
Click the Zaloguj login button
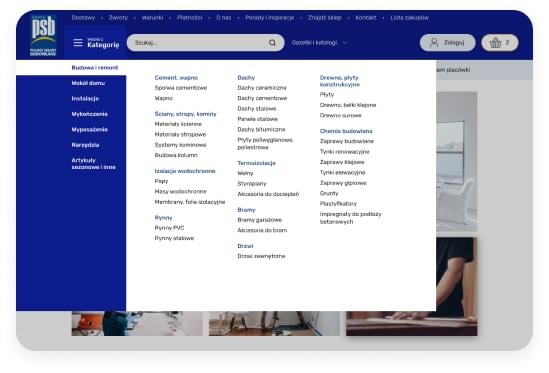(x=447, y=43)
